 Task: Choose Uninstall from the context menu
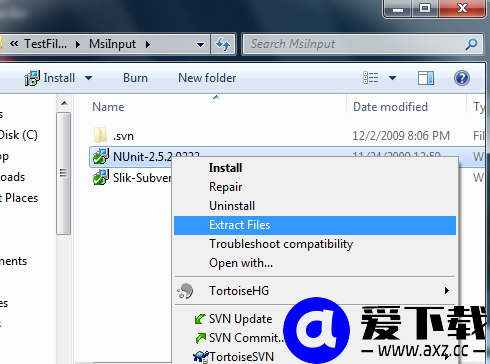(x=315, y=206)
